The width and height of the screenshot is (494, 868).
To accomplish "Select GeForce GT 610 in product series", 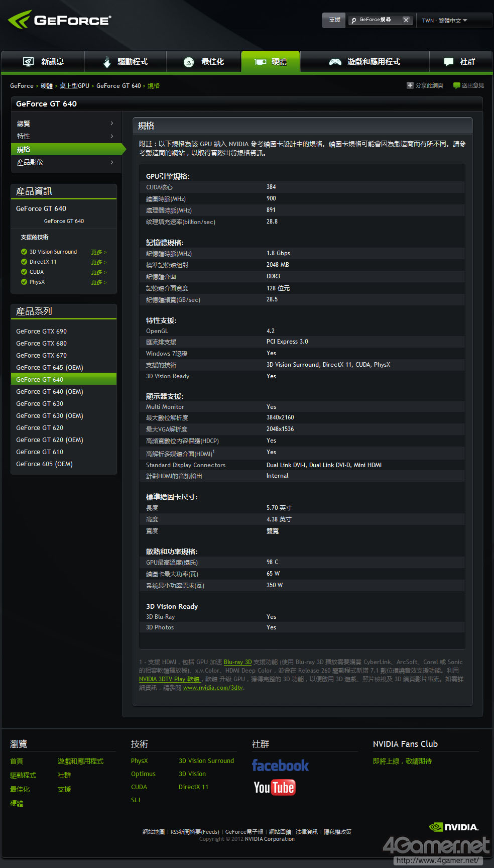I will tap(40, 452).
